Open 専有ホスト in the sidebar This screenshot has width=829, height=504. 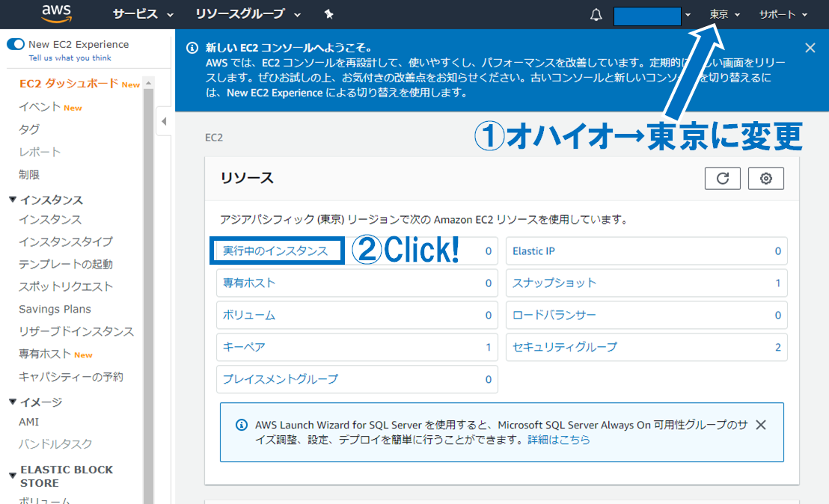[45, 354]
